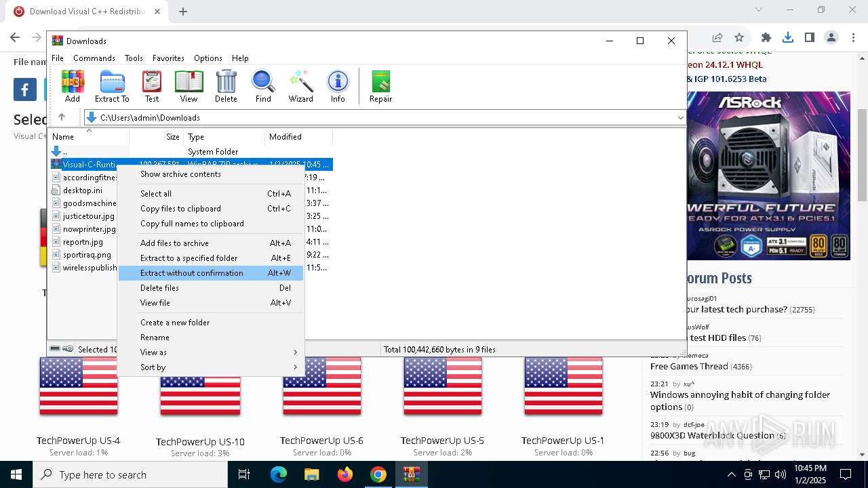Choose Extract without confirmation
The image size is (868, 488).
211,272
